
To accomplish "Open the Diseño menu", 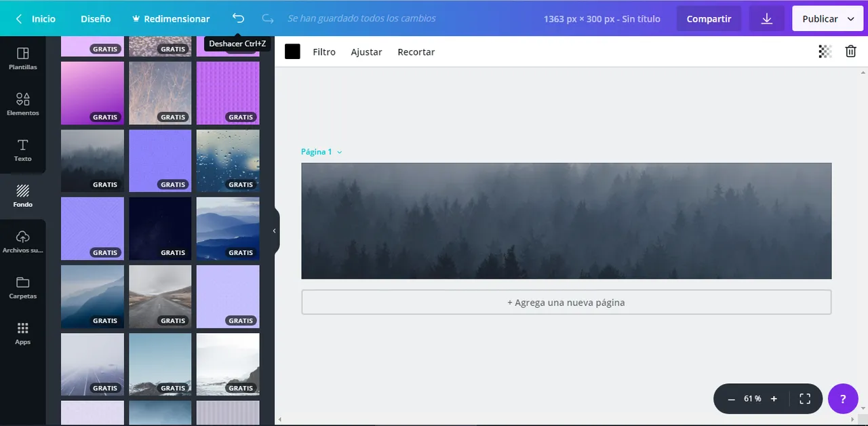I will [x=96, y=19].
